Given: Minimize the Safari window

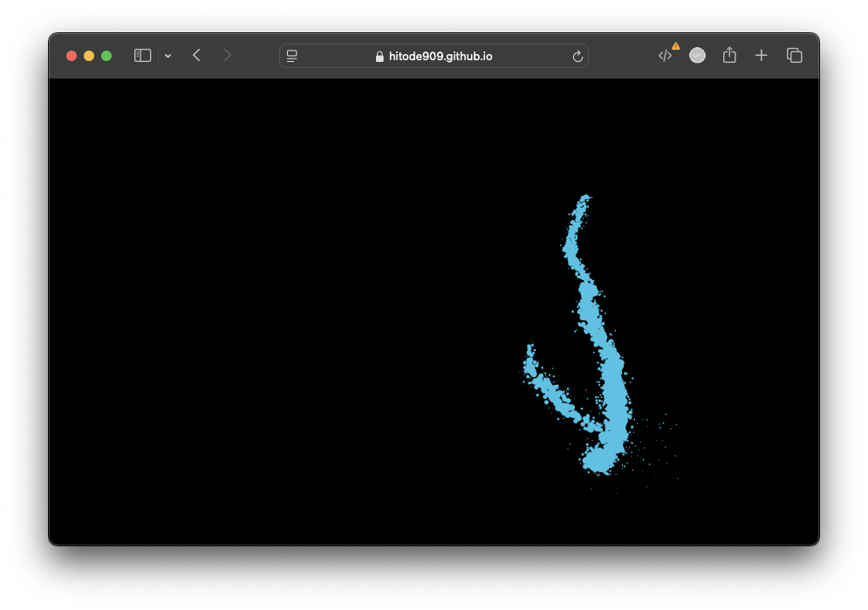Looking at the screenshot, I should 89,56.
